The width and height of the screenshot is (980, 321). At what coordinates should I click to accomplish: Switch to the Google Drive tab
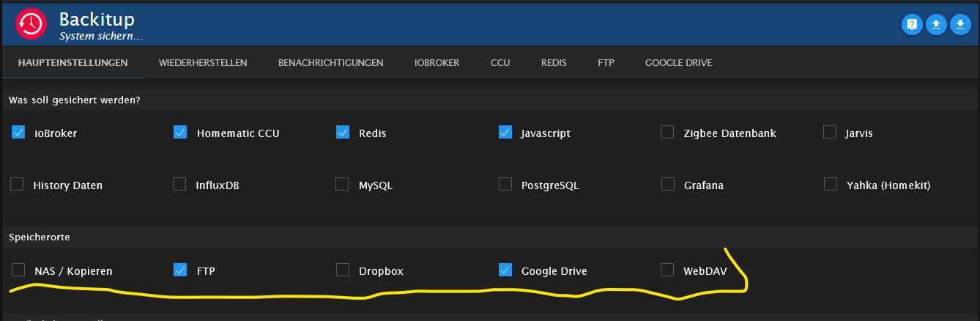click(x=678, y=63)
